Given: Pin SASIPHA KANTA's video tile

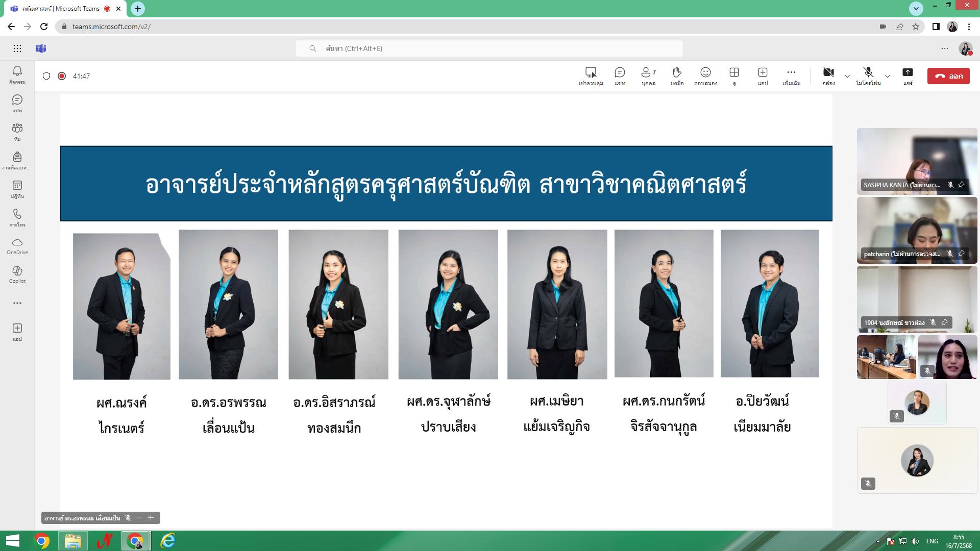Looking at the screenshot, I should coord(961,185).
